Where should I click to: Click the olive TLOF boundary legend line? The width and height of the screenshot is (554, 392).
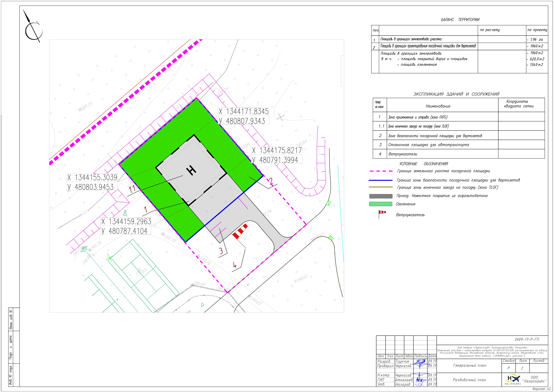(x=381, y=187)
